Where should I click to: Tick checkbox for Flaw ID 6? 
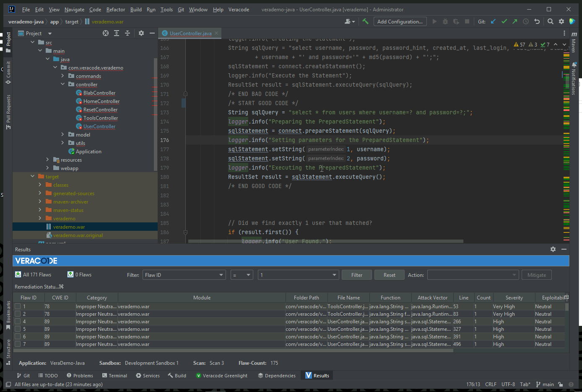(18, 337)
